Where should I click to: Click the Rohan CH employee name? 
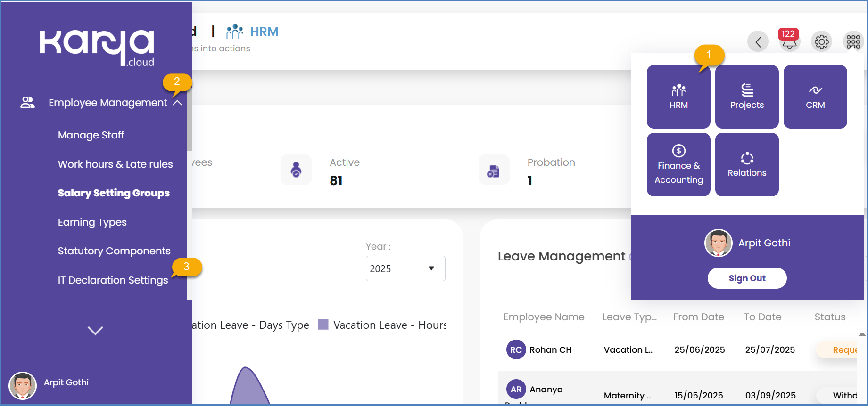(x=551, y=350)
